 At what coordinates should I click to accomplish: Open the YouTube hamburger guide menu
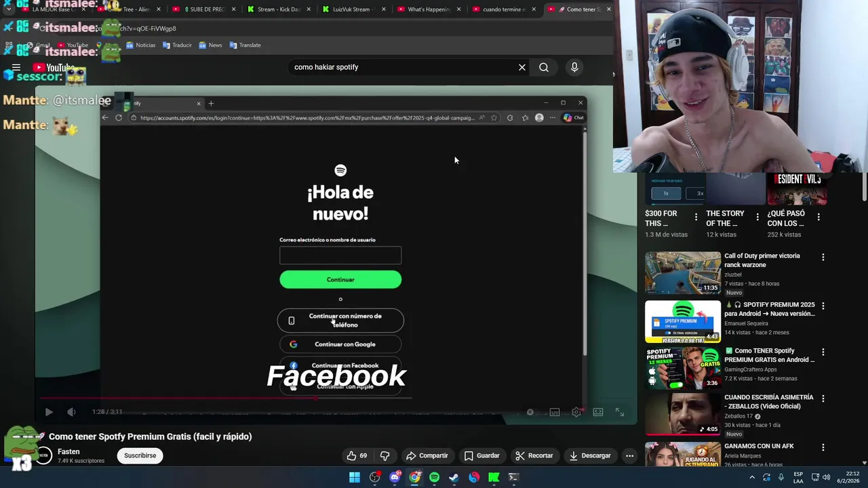[16, 67]
